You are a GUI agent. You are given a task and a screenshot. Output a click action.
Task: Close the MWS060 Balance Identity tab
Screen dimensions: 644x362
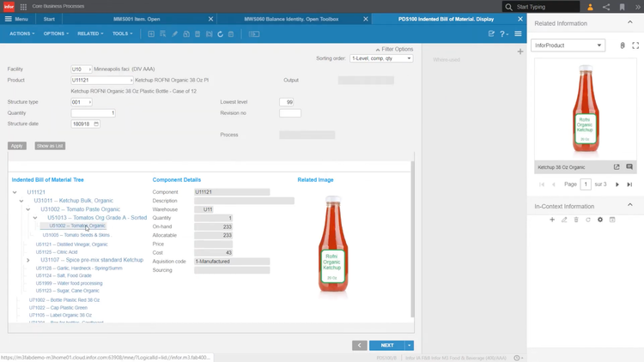[366, 19]
